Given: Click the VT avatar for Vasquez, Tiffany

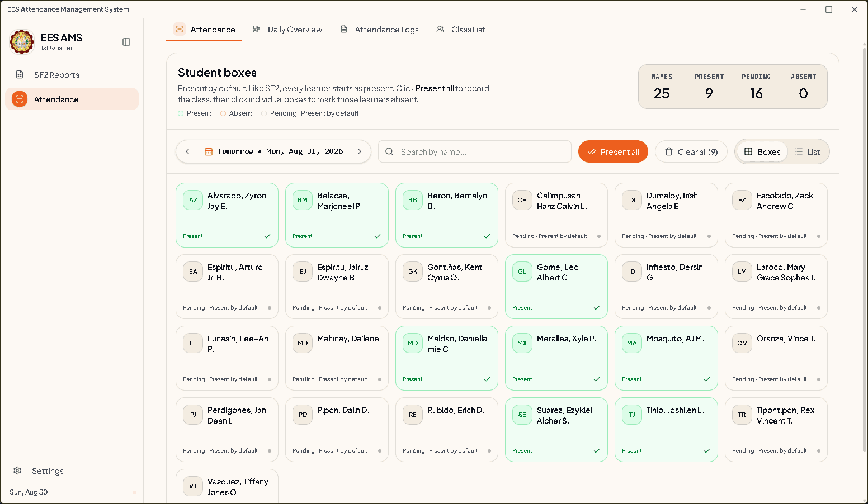Looking at the screenshot, I should coord(193,486).
